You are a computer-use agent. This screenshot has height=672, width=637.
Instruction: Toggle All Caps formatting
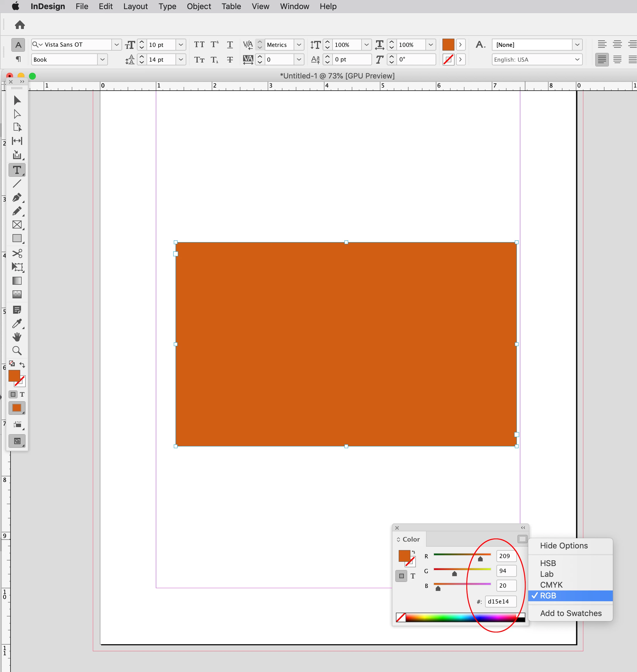199,45
